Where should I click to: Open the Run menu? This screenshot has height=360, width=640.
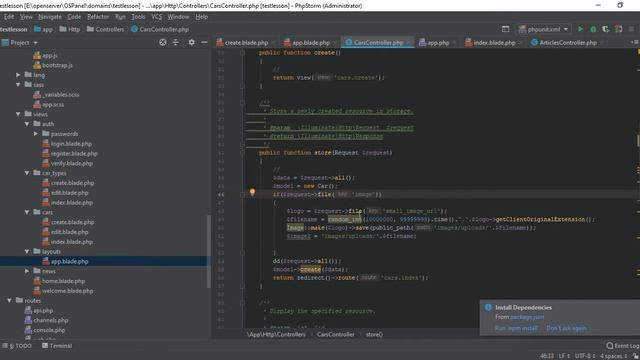(x=120, y=17)
